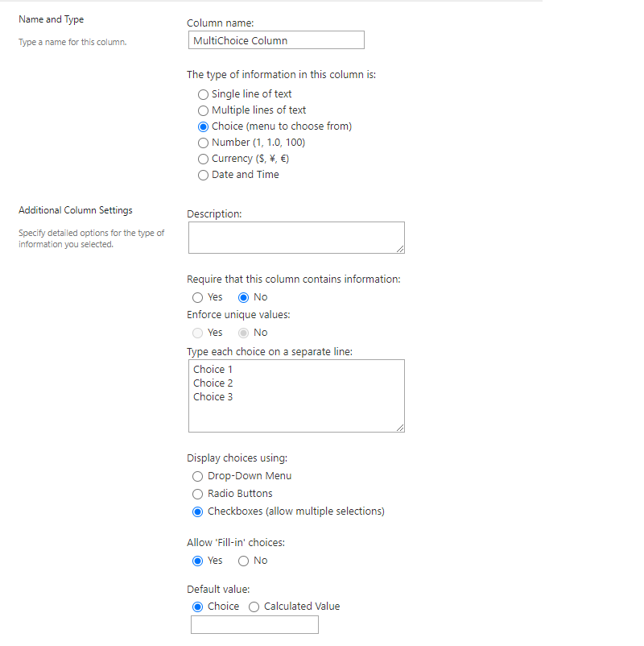Click the 'Name and Type' section heading
Viewport: 644px width, 646px height.
coord(51,19)
